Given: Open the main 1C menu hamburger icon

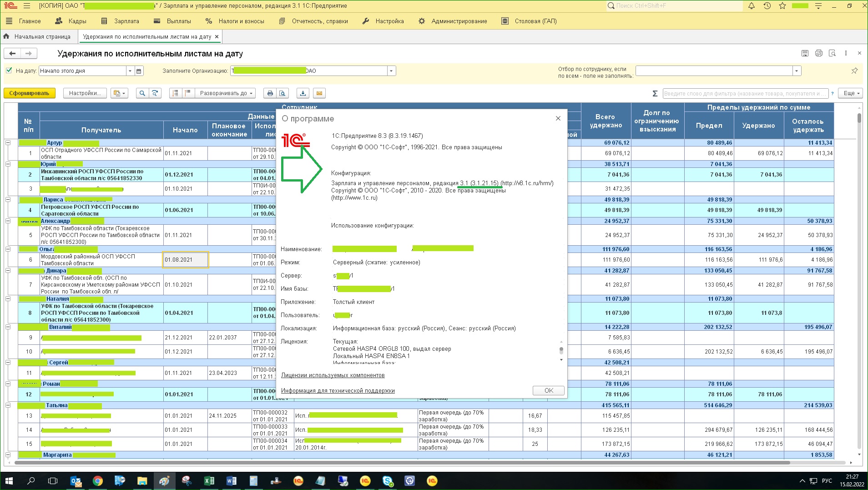Looking at the screenshot, I should point(27,6).
